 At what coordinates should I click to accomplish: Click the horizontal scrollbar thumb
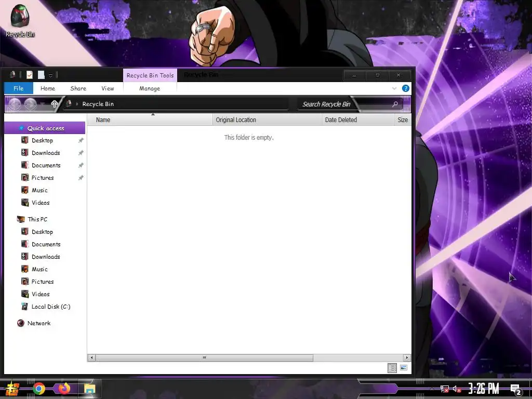click(204, 357)
